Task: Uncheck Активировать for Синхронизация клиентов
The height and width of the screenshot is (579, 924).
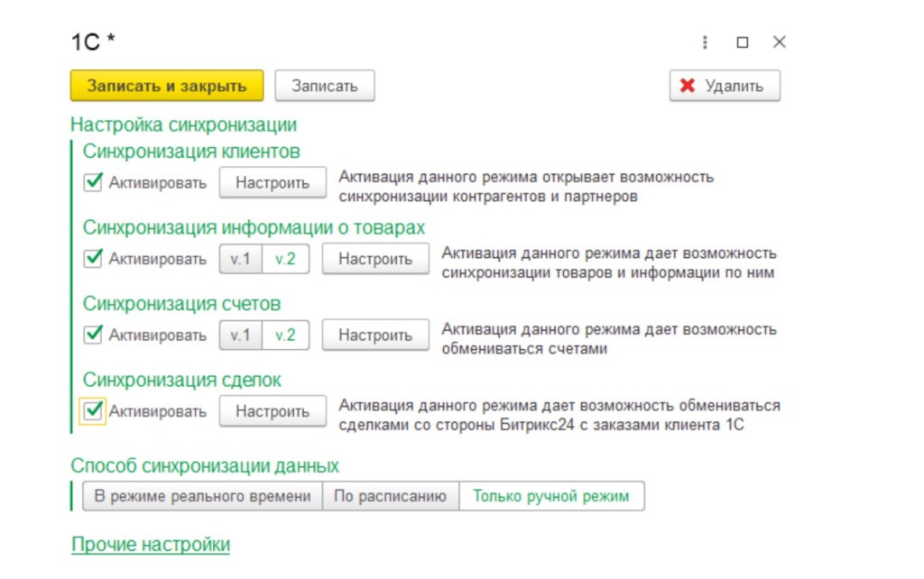Action: [x=93, y=182]
